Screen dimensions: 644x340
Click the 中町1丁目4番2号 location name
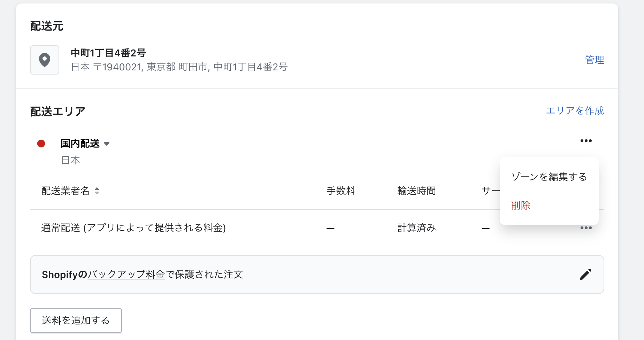click(108, 53)
